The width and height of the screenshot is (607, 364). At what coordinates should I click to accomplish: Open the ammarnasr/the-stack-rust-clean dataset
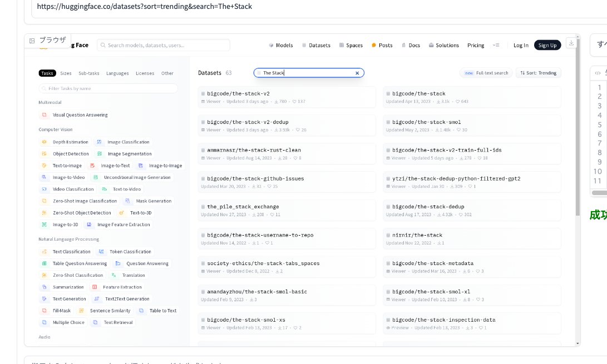[287, 153]
